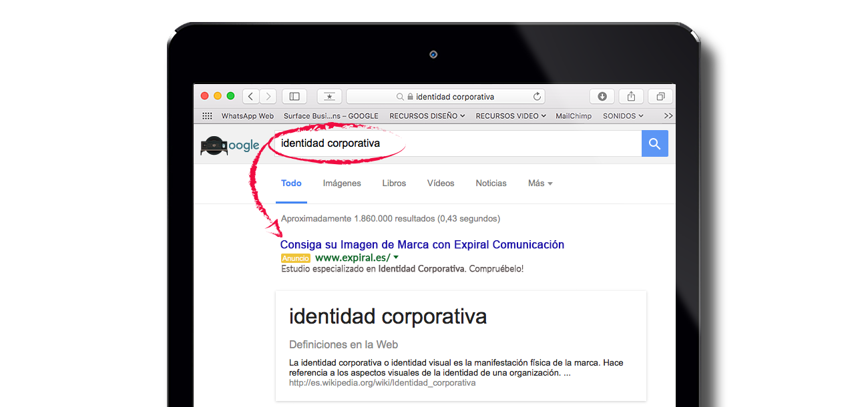
Task: Expand RECURSOS VIDEO bookmarks folder
Action: pyautogui.click(x=511, y=115)
